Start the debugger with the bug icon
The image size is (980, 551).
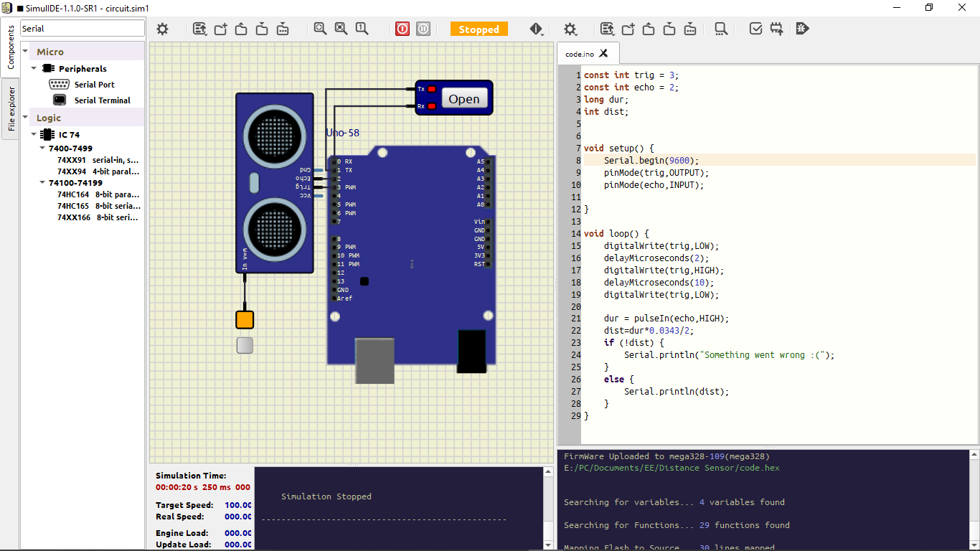(x=802, y=29)
